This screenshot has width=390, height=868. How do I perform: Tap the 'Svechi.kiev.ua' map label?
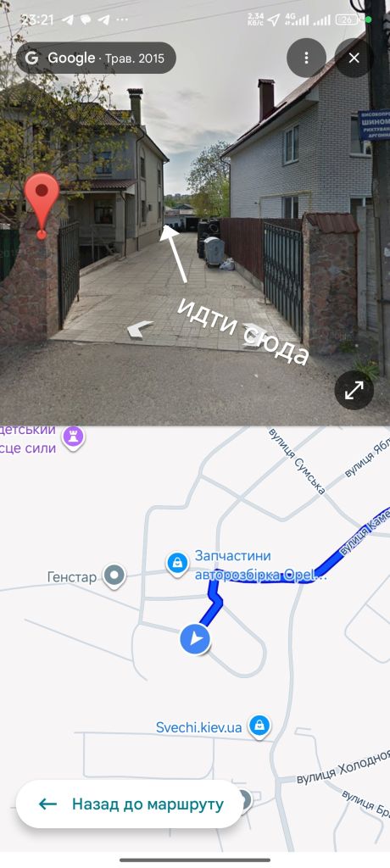199,727
